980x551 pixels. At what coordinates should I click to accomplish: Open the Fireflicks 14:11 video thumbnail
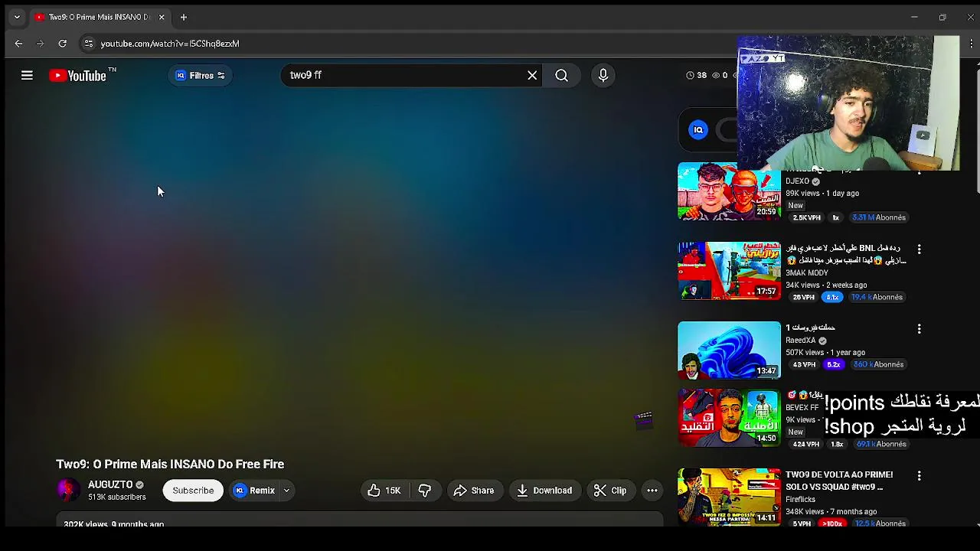[x=729, y=497]
